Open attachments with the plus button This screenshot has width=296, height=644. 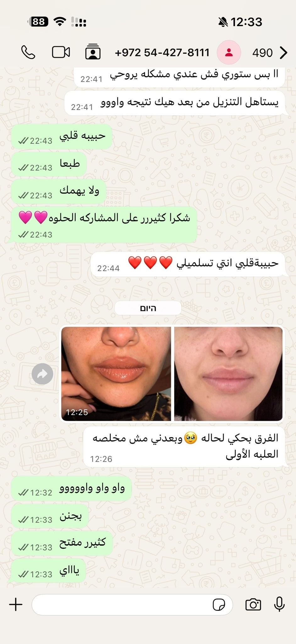16,604
